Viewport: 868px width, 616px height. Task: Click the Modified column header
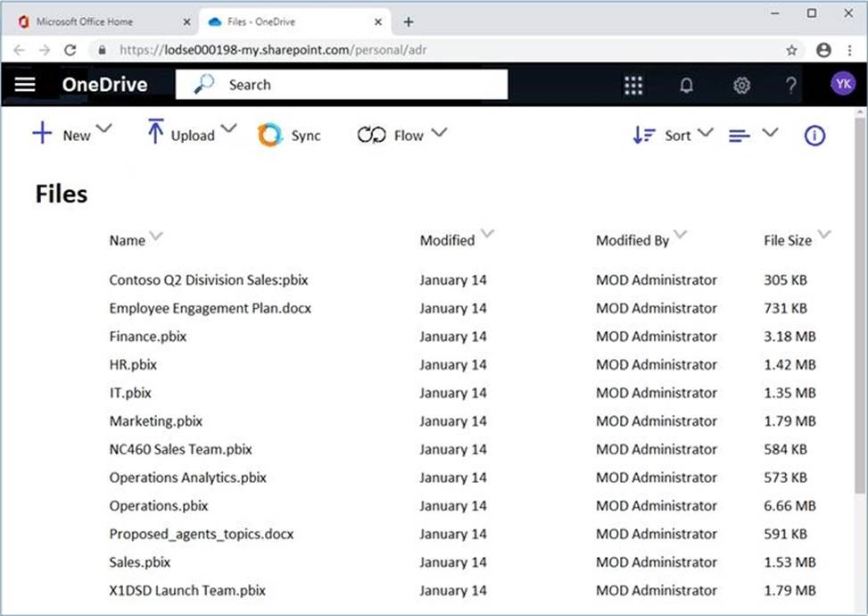(x=448, y=240)
